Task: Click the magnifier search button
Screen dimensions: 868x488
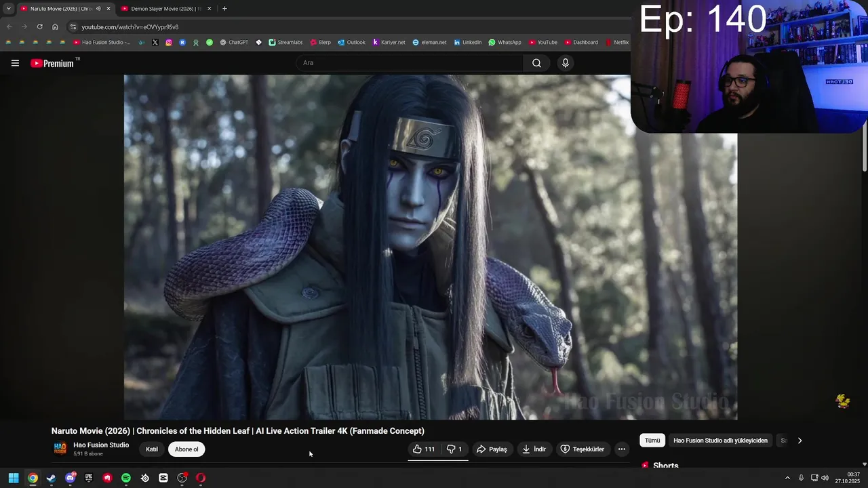Action: pyautogui.click(x=536, y=63)
